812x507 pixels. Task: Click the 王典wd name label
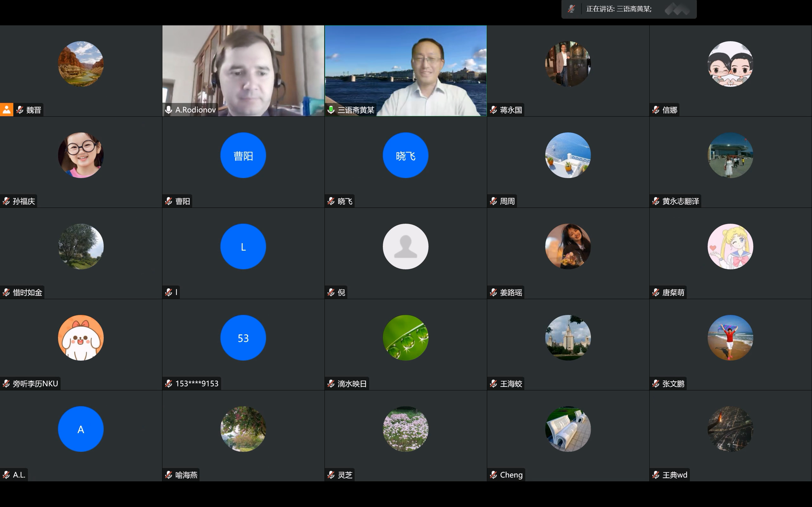click(674, 474)
